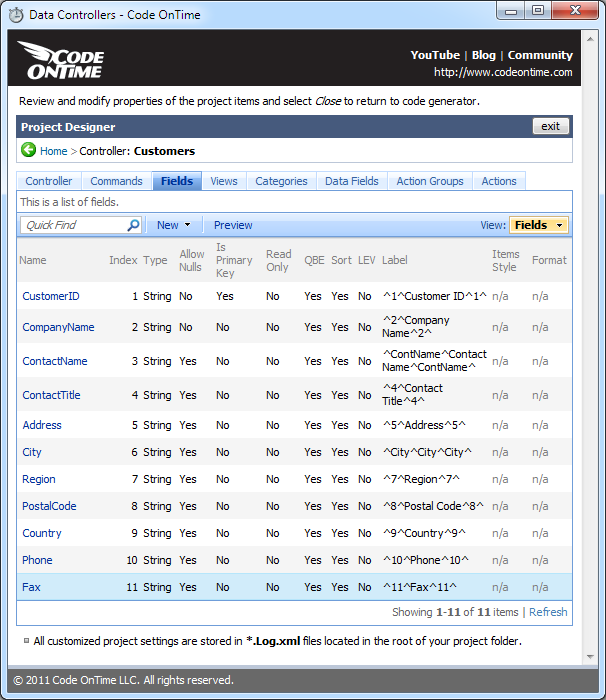Click the Refresh link
Viewport: 606px width, 700px height.
coord(548,612)
